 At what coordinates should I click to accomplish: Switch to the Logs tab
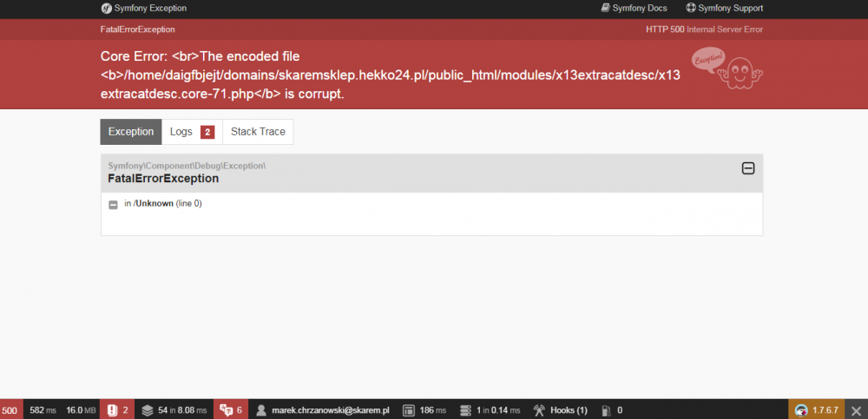192,132
